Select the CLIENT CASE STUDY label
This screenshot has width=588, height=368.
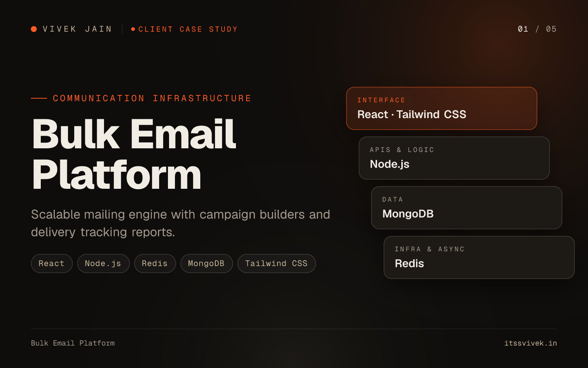pyautogui.click(x=188, y=29)
